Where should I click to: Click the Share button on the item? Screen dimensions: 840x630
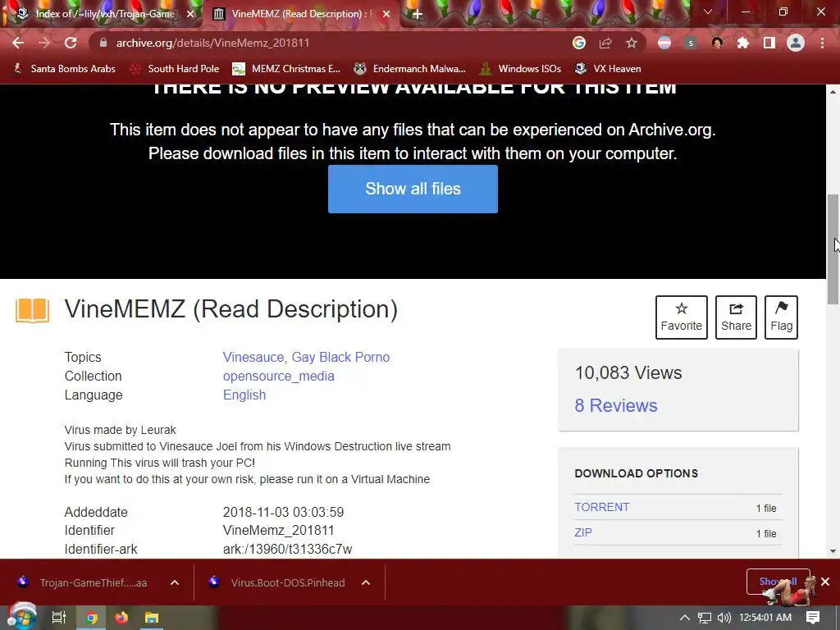click(736, 317)
